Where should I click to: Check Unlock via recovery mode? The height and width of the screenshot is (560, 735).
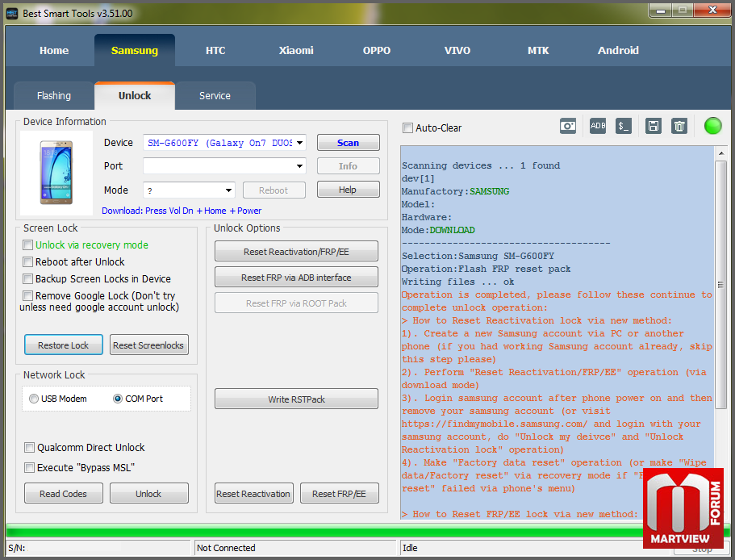point(28,245)
